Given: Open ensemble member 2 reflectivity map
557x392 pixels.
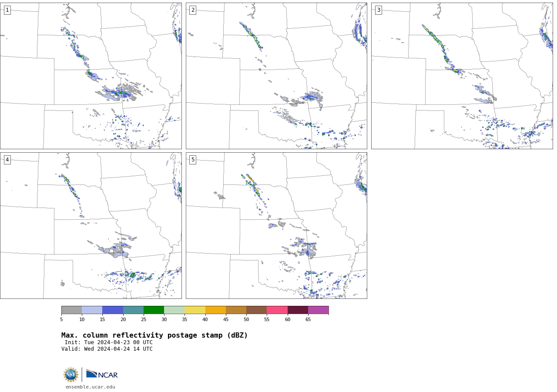Looking at the screenshot, I should tap(276, 76).
